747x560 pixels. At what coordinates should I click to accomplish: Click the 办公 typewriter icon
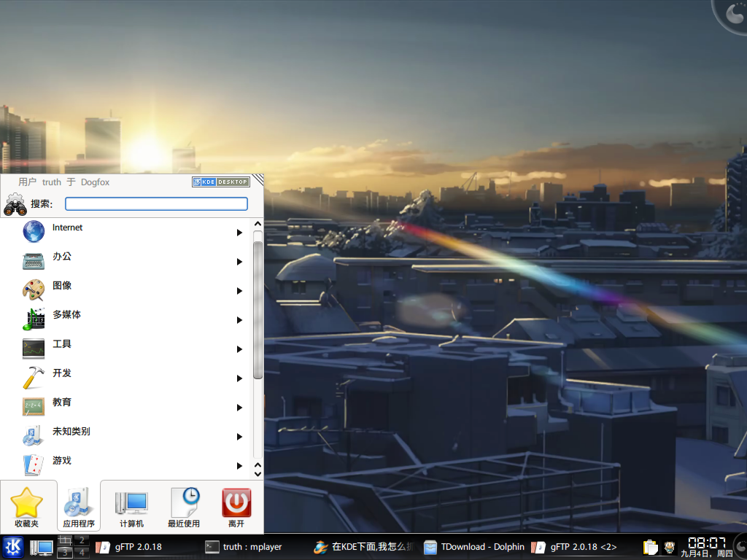pyautogui.click(x=34, y=261)
